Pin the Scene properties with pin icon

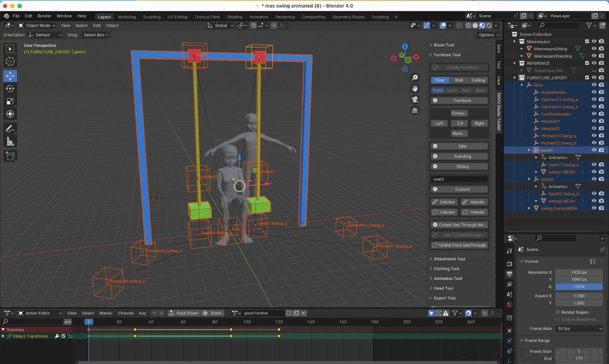point(602,249)
